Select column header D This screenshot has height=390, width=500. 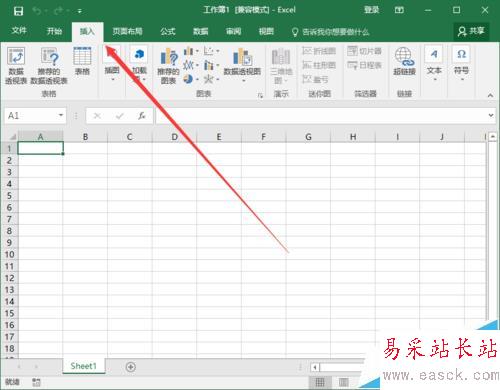click(x=174, y=137)
